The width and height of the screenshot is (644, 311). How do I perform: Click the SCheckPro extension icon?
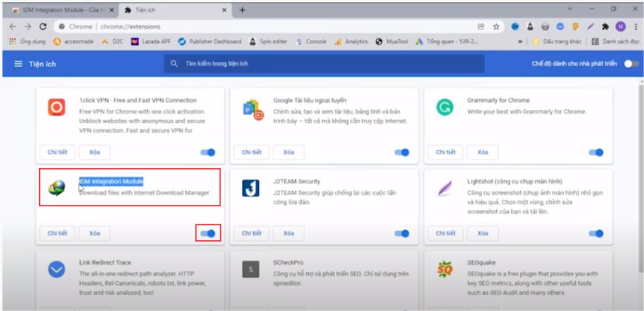coord(251,269)
